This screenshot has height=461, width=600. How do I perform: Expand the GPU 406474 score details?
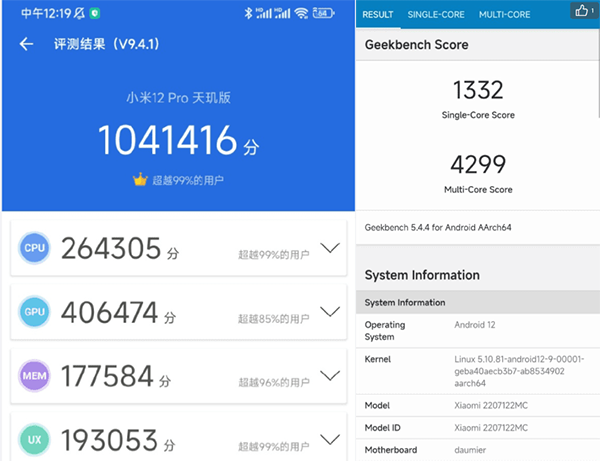[330, 312]
